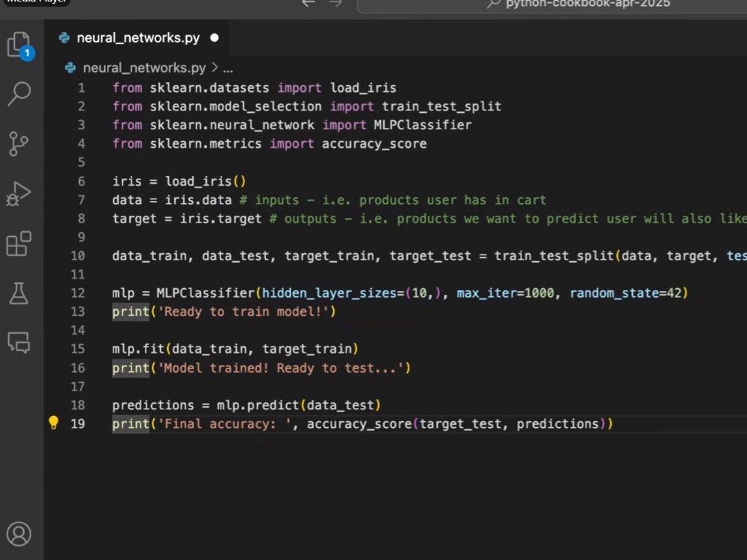The width and height of the screenshot is (747, 560).
Task: Click iris.target on line 8
Action: (220, 219)
